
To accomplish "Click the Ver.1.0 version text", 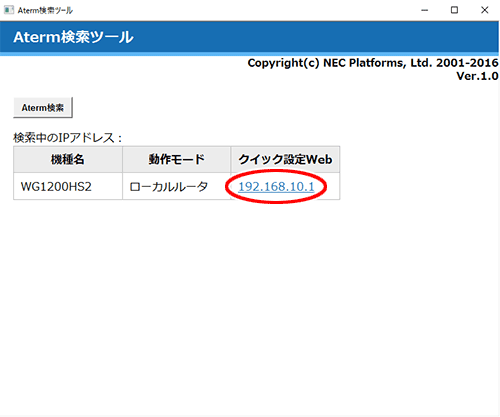I will click(x=478, y=76).
